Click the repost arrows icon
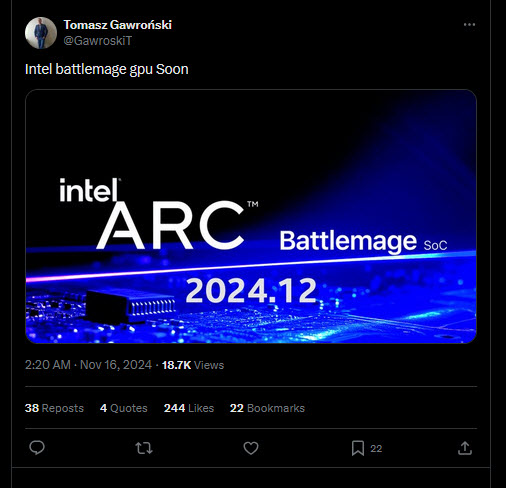The height and width of the screenshot is (488, 506). (144, 448)
